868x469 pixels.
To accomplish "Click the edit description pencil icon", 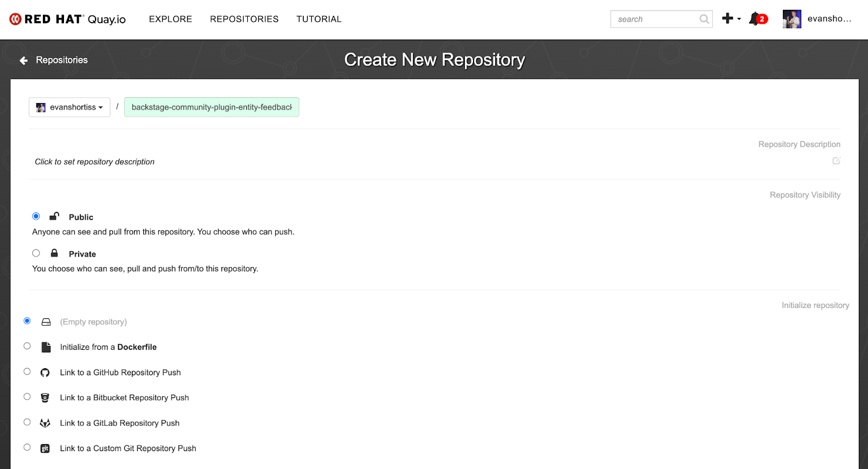I will (x=837, y=160).
